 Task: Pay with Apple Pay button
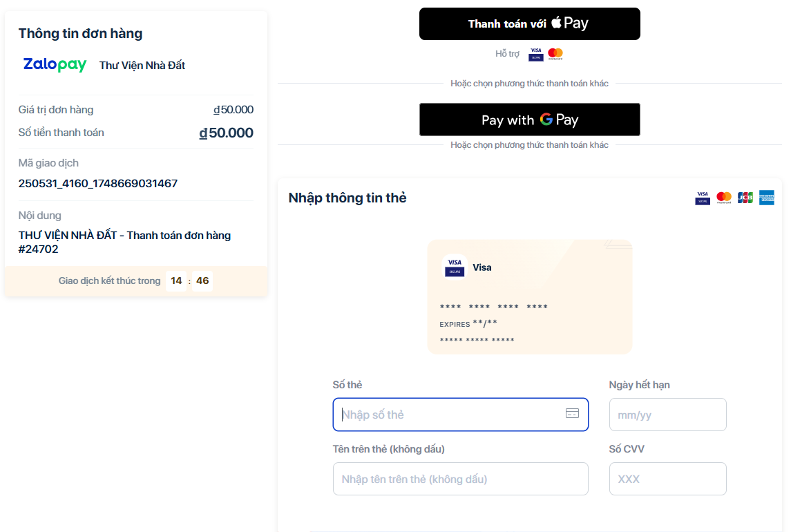click(529, 23)
